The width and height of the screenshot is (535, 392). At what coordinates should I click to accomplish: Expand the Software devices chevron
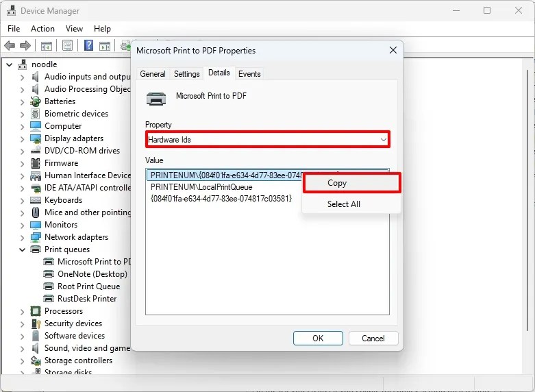point(22,336)
